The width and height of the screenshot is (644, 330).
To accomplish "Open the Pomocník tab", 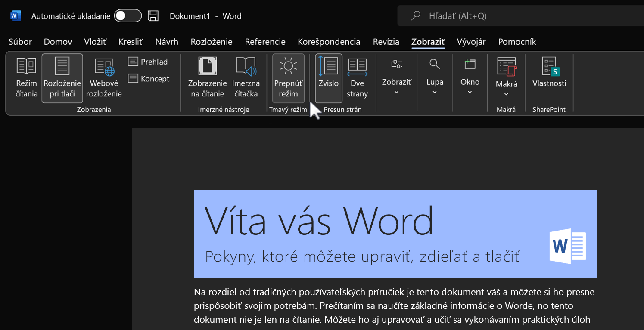I will coord(517,42).
